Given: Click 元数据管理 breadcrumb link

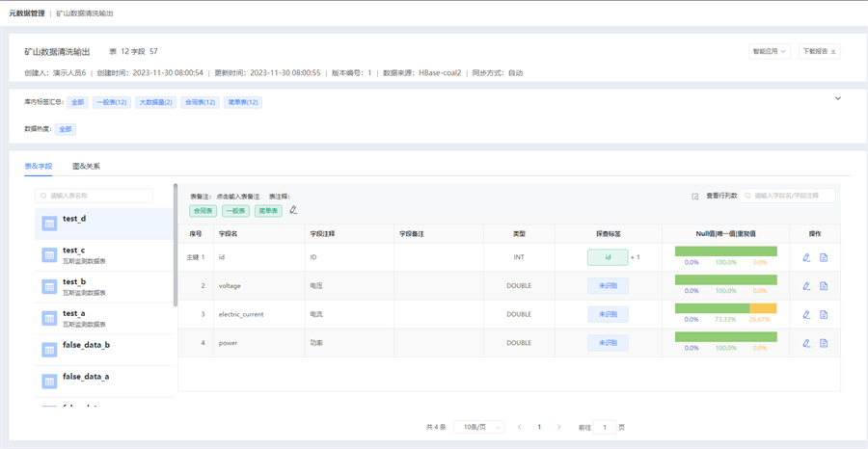Looking at the screenshot, I should point(27,13).
